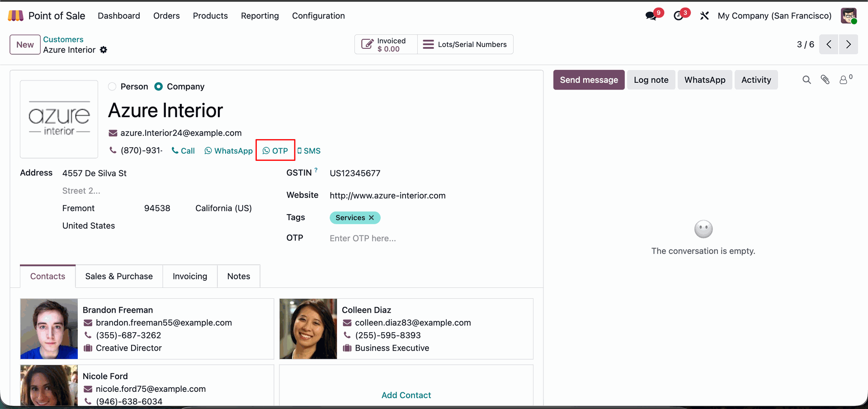Click the Call link next to the phone
Viewport: 868px width, 409px height.
pyautogui.click(x=183, y=151)
